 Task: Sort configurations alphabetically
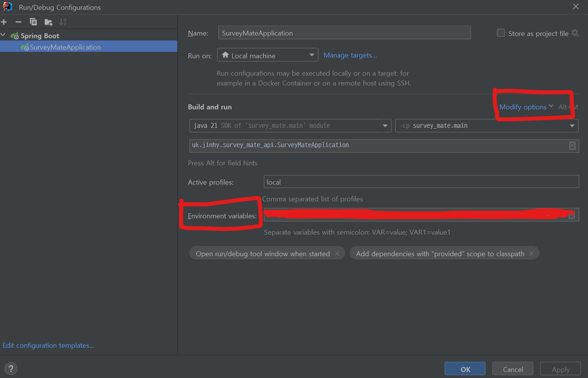coord(63,22)
